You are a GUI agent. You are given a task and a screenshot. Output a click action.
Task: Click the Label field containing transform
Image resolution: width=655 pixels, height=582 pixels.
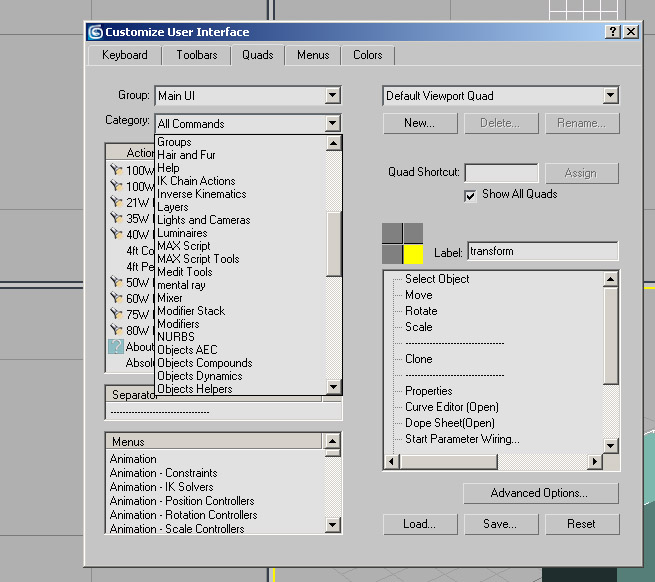(x=543, y=251)
